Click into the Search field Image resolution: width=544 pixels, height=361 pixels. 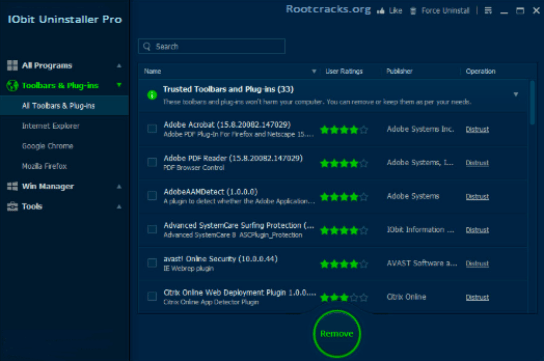pos(212,46)
